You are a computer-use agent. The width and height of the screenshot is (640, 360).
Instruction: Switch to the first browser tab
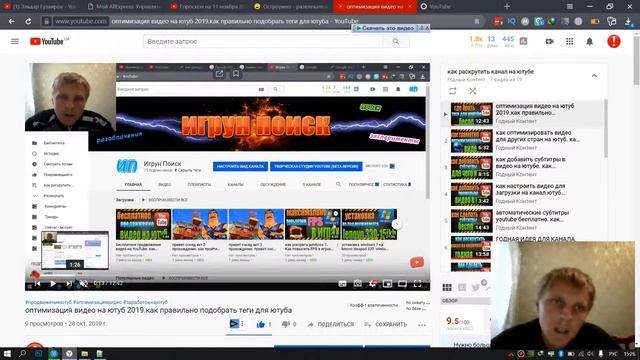[x=41, y=7]
